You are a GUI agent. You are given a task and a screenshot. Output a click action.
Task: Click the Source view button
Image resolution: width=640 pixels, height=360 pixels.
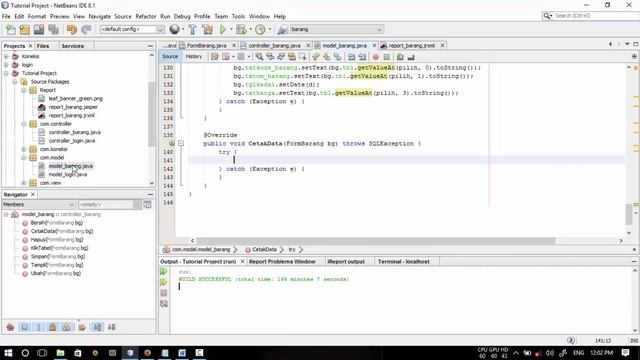[170, 57]
